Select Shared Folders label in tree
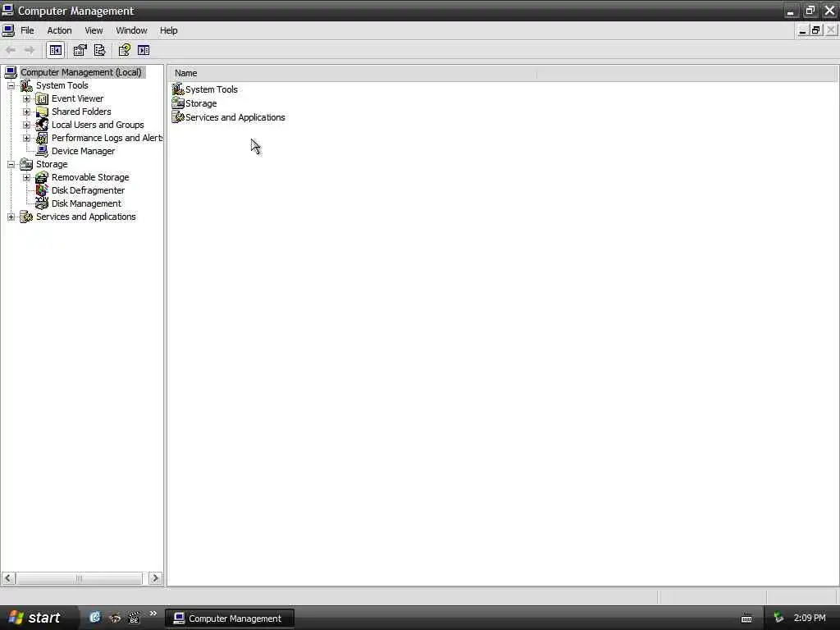 pyautogui.click(x=81, y=112)
